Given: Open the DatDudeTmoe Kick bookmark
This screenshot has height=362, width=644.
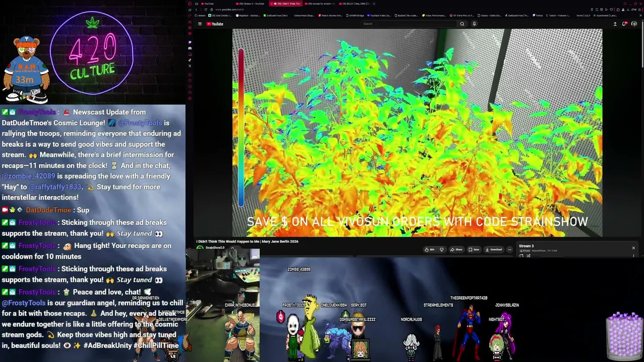Looking at the screenshot, I should coord(275,16).
